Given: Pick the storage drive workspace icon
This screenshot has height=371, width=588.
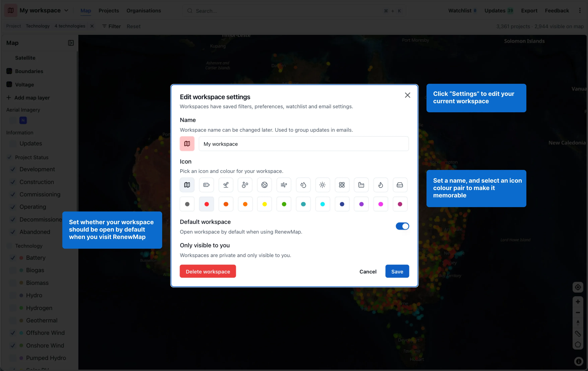Looking at the screenshot, I should point(400,185).
